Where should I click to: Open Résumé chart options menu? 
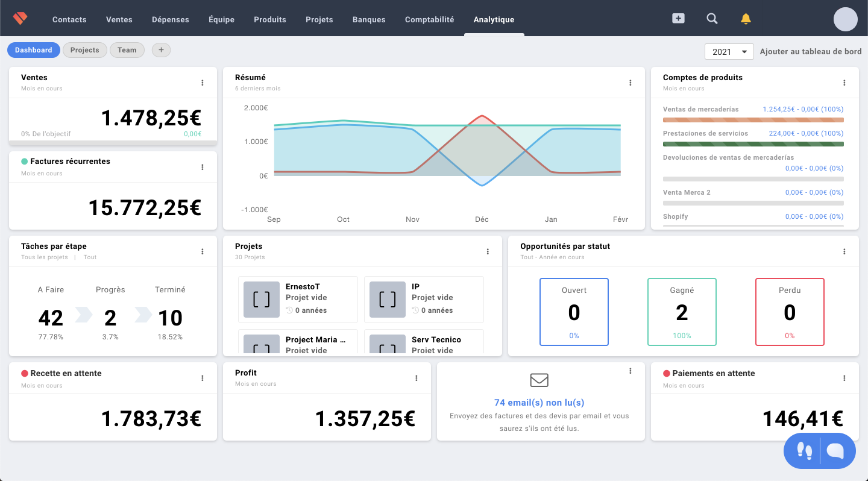pos(631,83)
